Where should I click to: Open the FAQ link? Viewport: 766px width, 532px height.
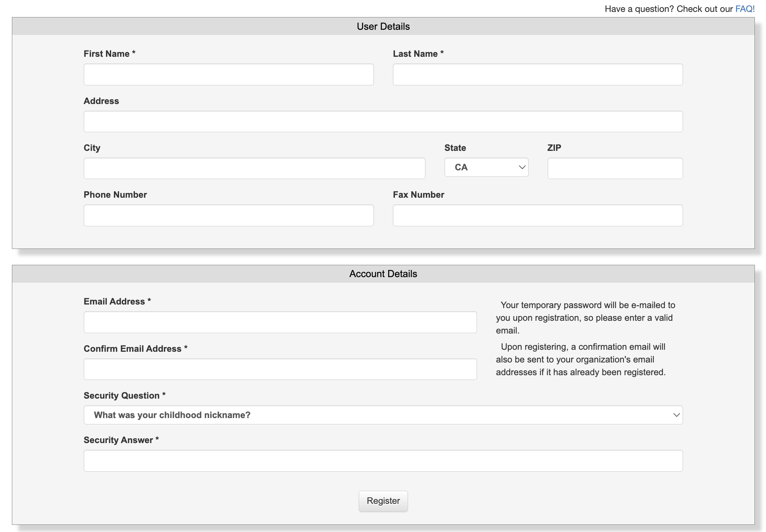[745, 9]
